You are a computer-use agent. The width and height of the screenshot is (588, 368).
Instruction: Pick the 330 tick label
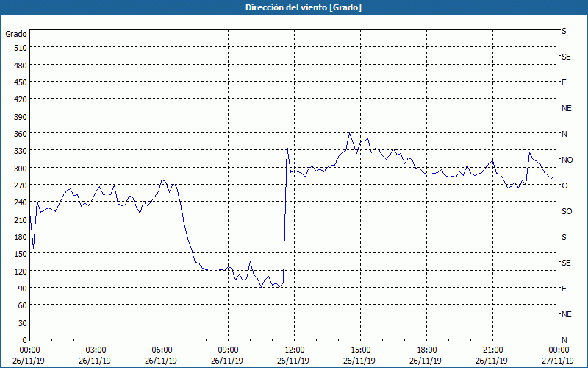pyautogui.click(x=21, y=151)
